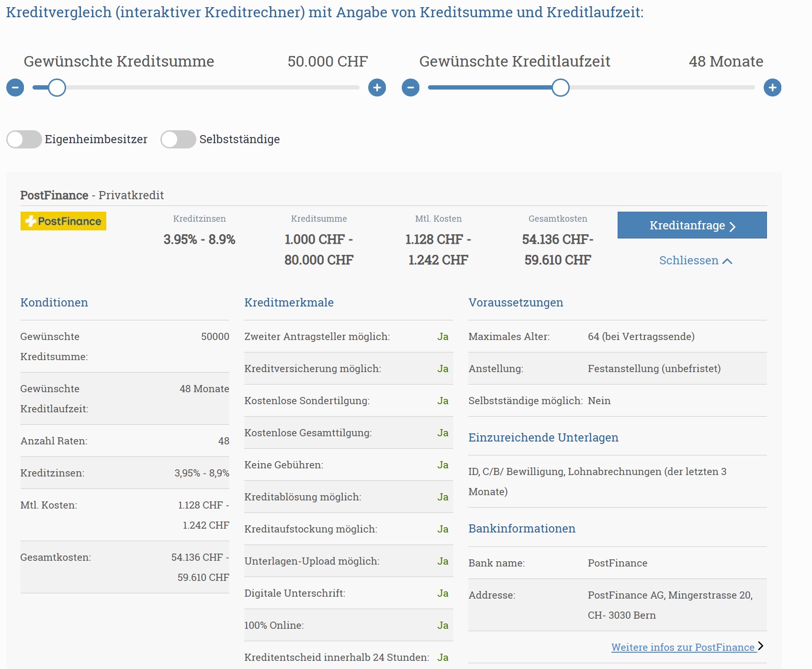The height and width of the screenshot is (669, 812).
Task: Open Weitere infos zur PostFinance link
Action: (683, 647)
